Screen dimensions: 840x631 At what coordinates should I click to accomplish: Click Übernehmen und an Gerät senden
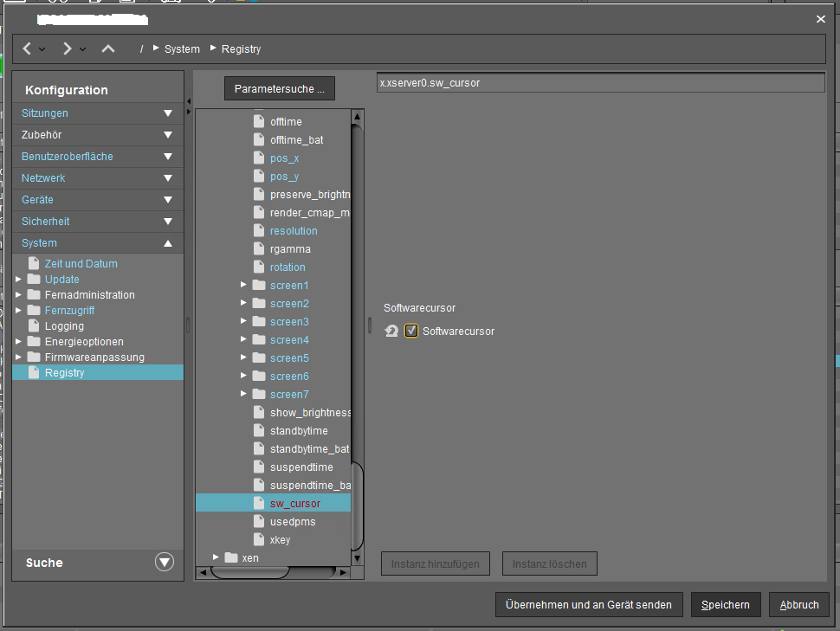pyautogui.click(x=589, y=605)
